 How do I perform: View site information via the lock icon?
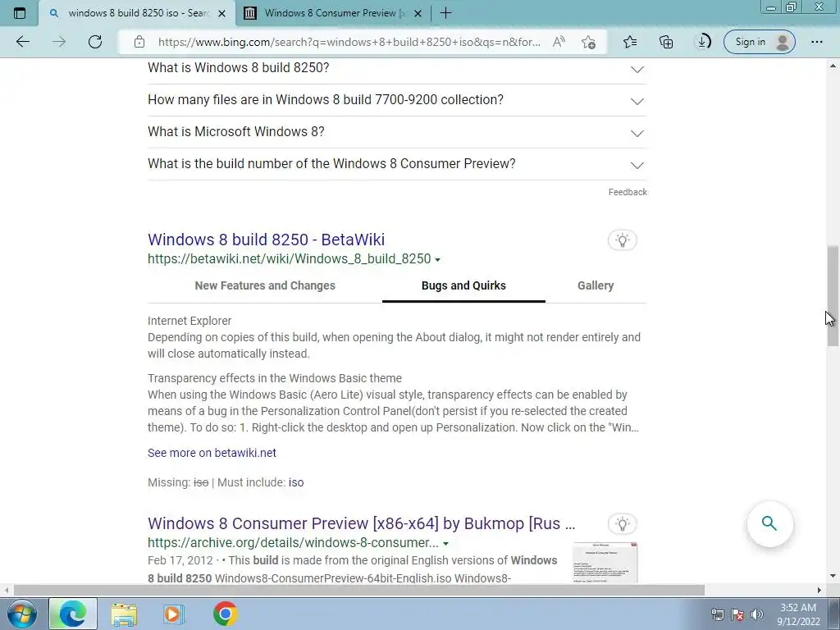(139, 42)
